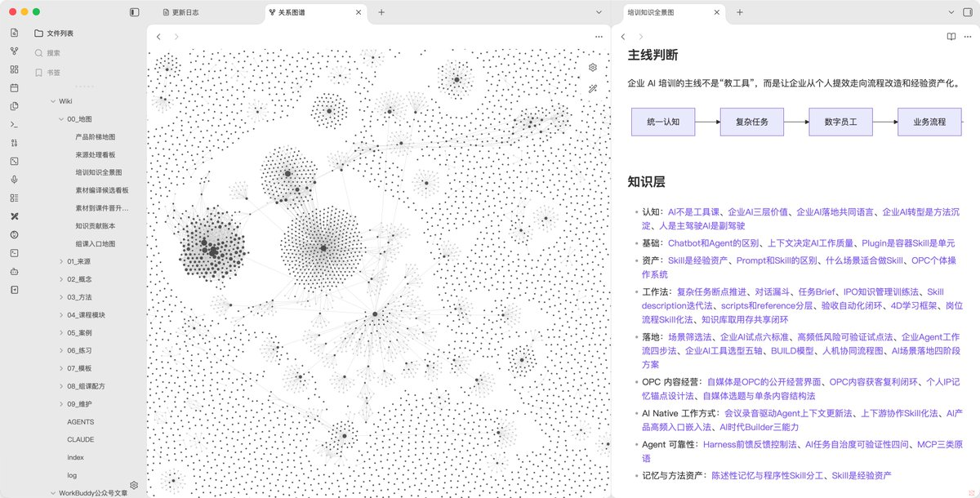This screenshot has width=980, height=498.
Task: Click the animate wand icon in graph
Action: [x=593, y=89]
